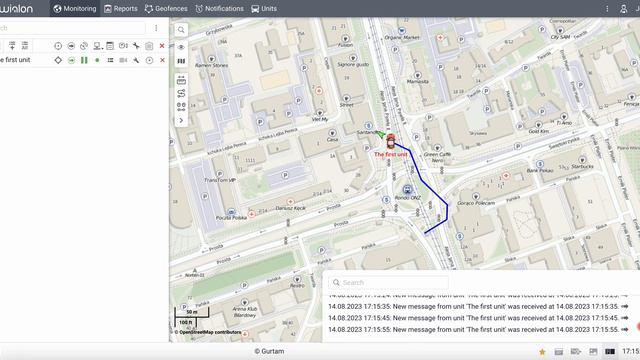Expand the map tools chevron
Screen dimensions: 640x360
pos(181,120)
